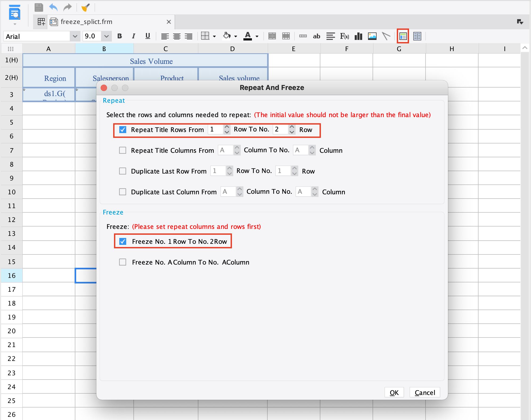Insert an image into the report

click(372, 36)
